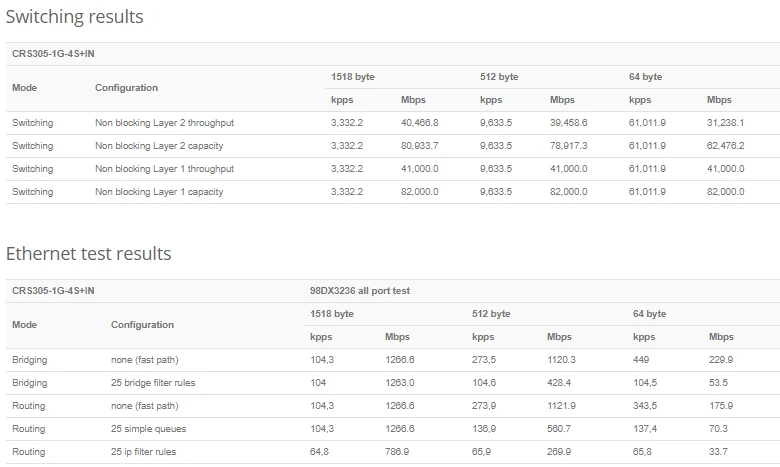Select the 62,476.2 Mbps cell

click(725, 146)
